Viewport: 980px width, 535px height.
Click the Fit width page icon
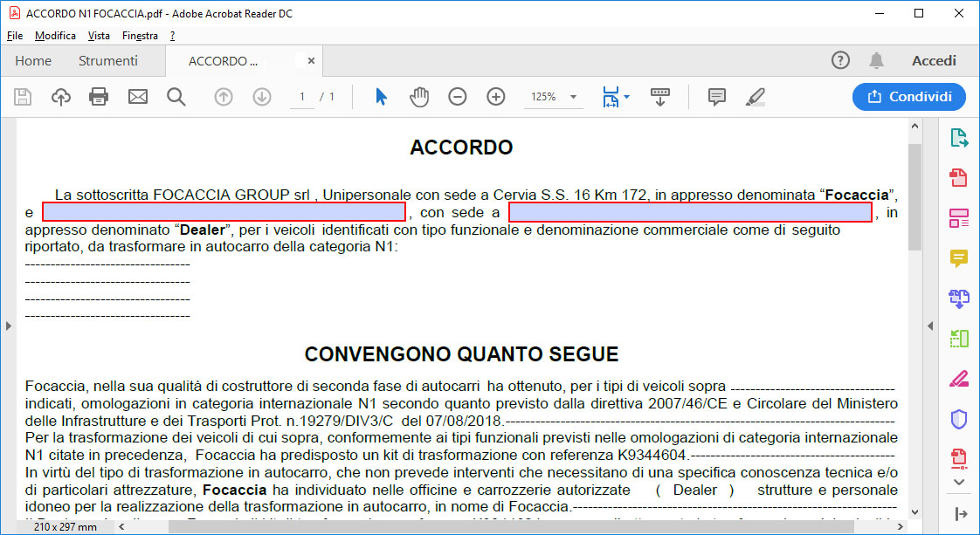click(x=611, y=97)
